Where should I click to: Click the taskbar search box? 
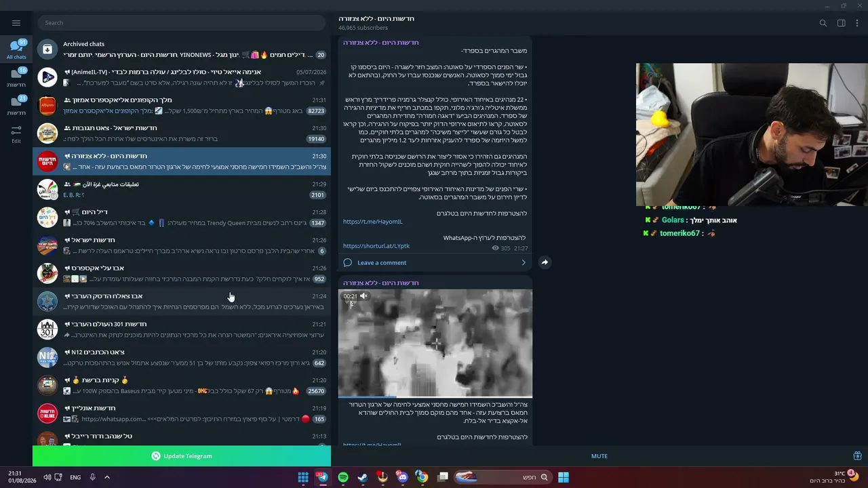pos(502,477)
